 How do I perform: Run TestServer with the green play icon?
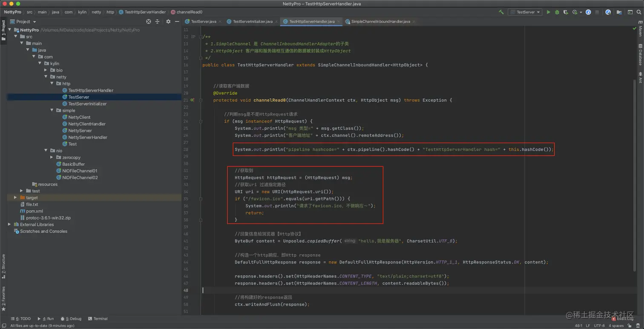pyautogui.click(x=549, y=12)
